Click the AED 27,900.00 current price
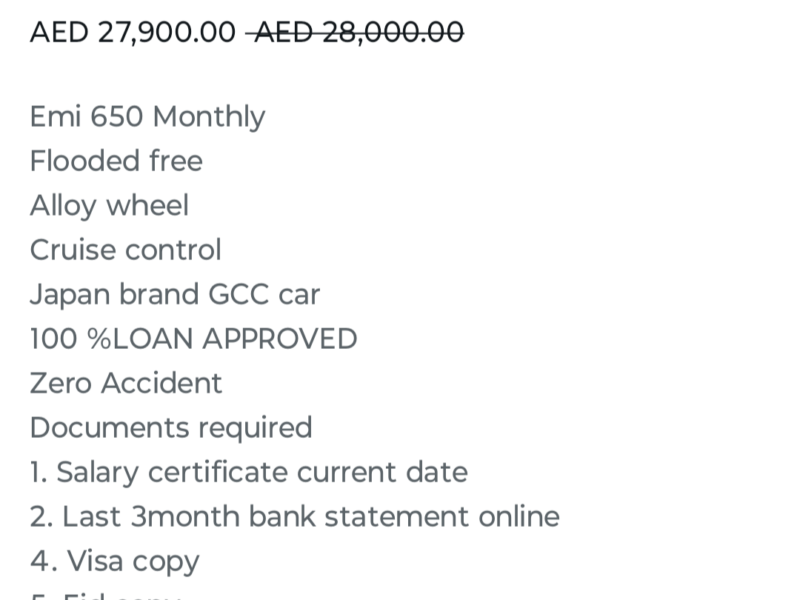This screenshot has width=800, height=600. 133,32
